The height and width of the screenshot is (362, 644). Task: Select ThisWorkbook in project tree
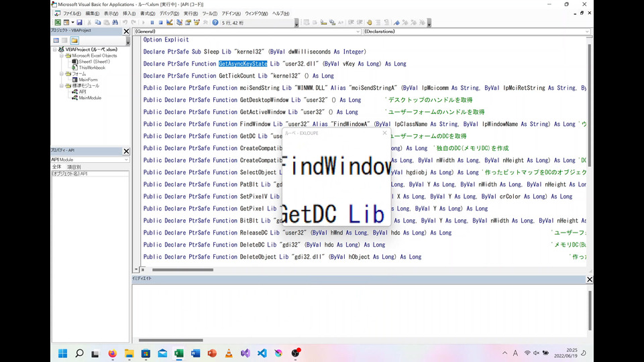(x=92, y=68)
